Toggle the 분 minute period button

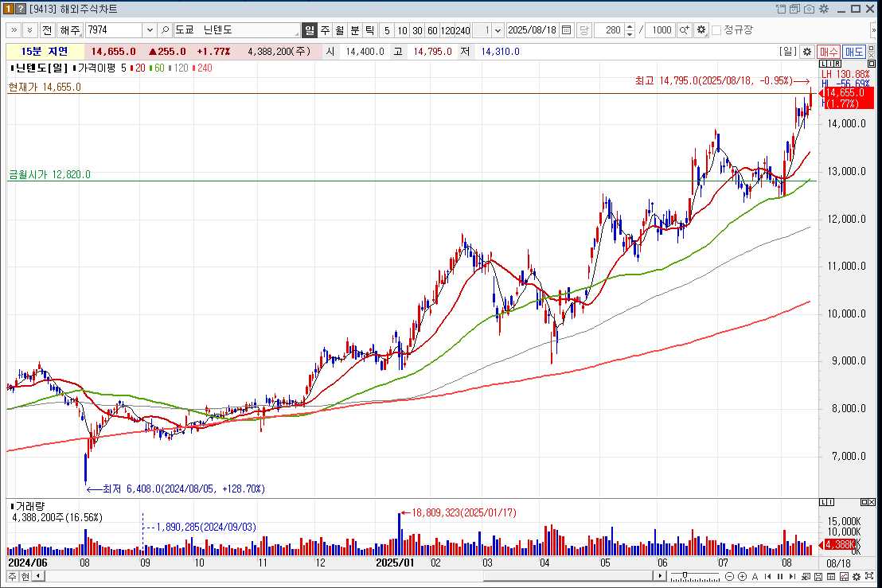point(354,30)
